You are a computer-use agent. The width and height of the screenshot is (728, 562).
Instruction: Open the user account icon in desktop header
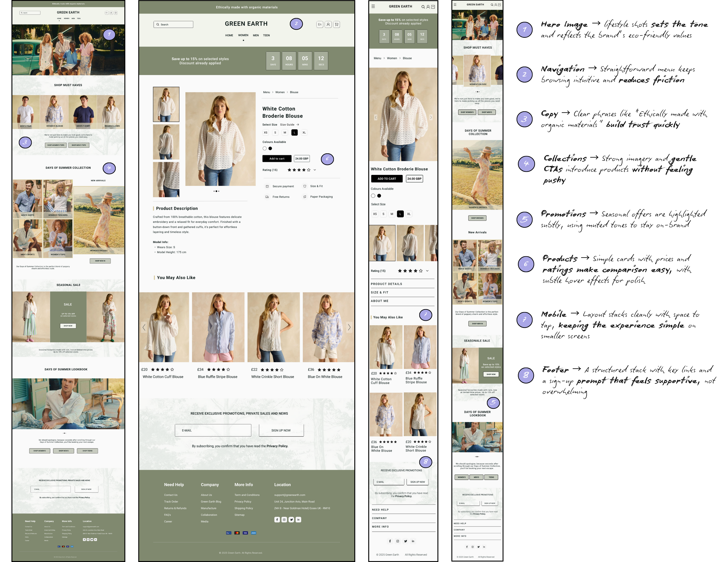pos(328,24)
